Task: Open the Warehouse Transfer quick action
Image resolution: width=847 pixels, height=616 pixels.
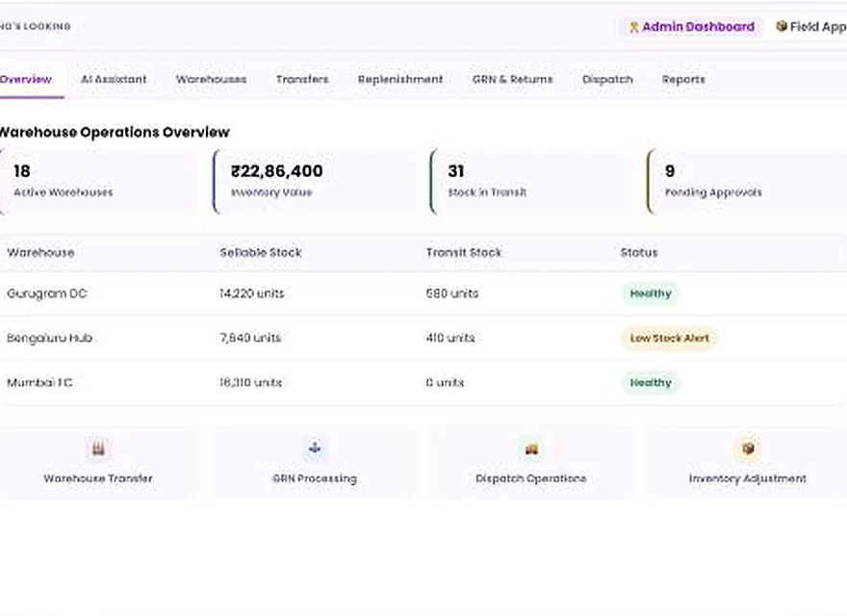Action: [x=98, y=463]
